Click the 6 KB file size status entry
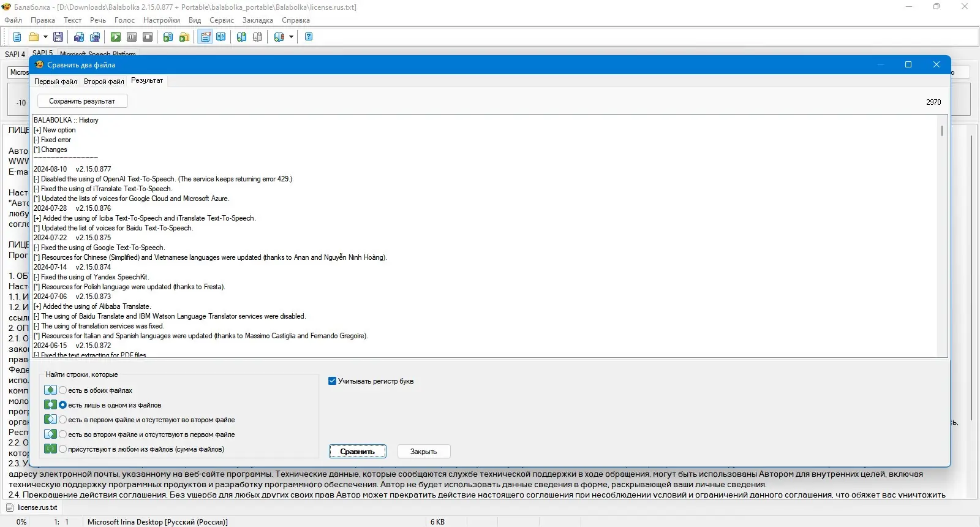 [x=437, y=522]
